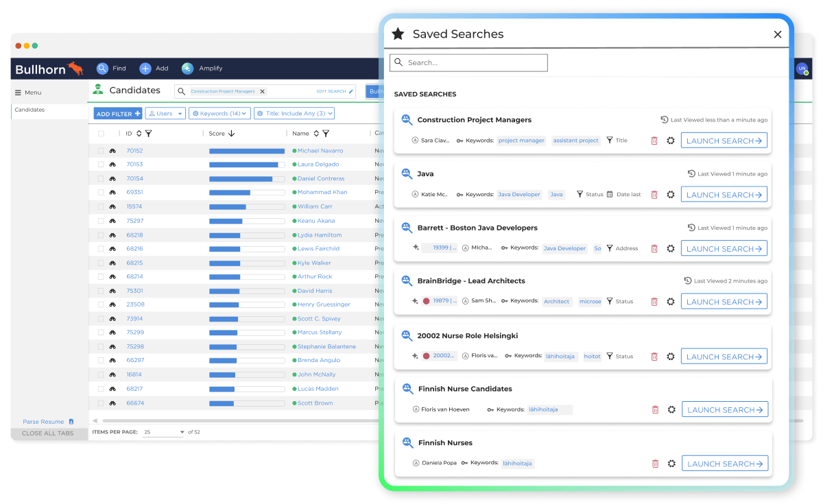
Task: Click the Saved Searches star icon
Action: pyautogui.click(x=398, y=34)
